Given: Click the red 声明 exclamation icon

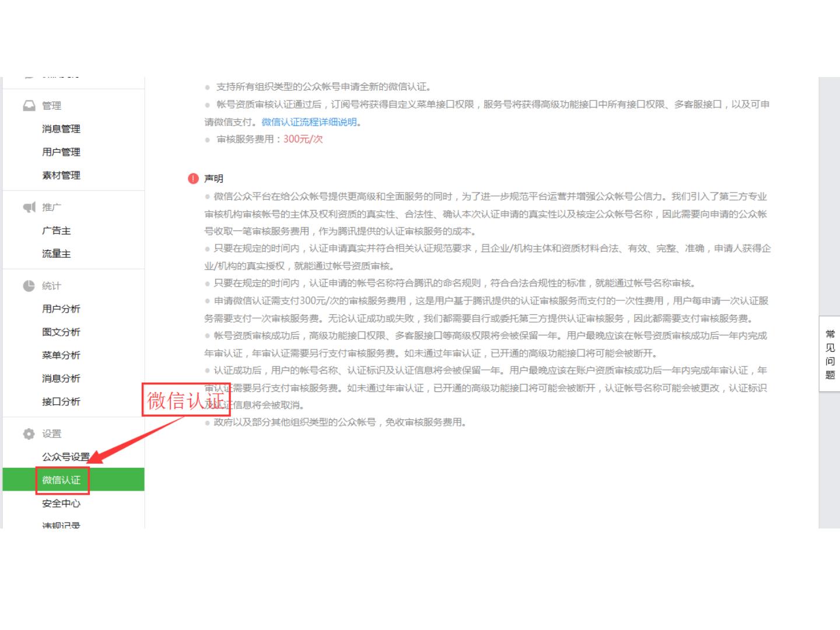Looking at the screenshot, I should pos(193,178).
